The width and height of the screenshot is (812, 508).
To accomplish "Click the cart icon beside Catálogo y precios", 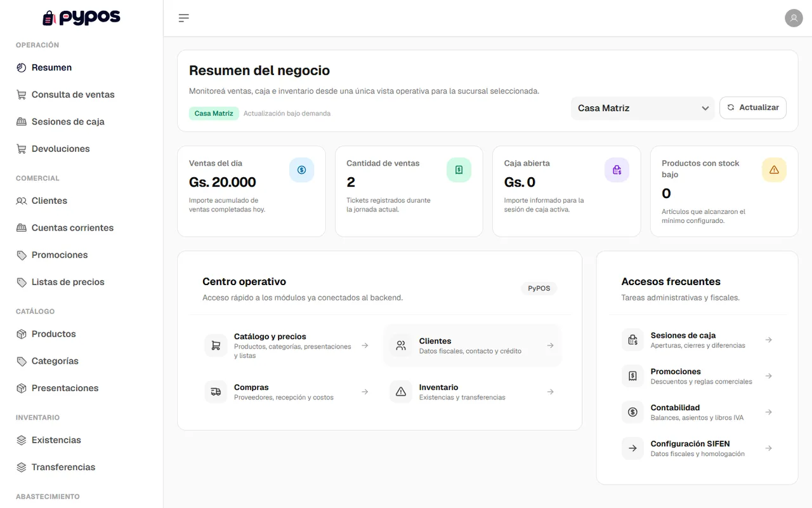I will [216, 346].
